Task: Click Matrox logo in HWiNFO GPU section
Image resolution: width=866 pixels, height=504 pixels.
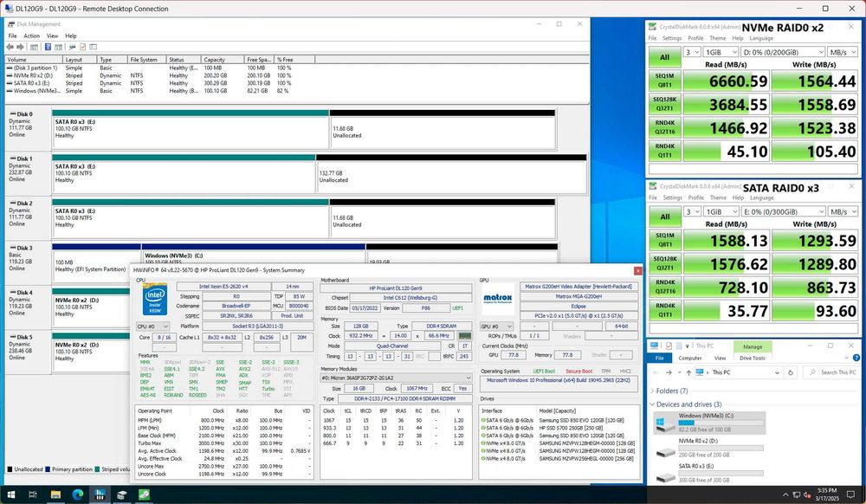Action: (x=498, y=298)
